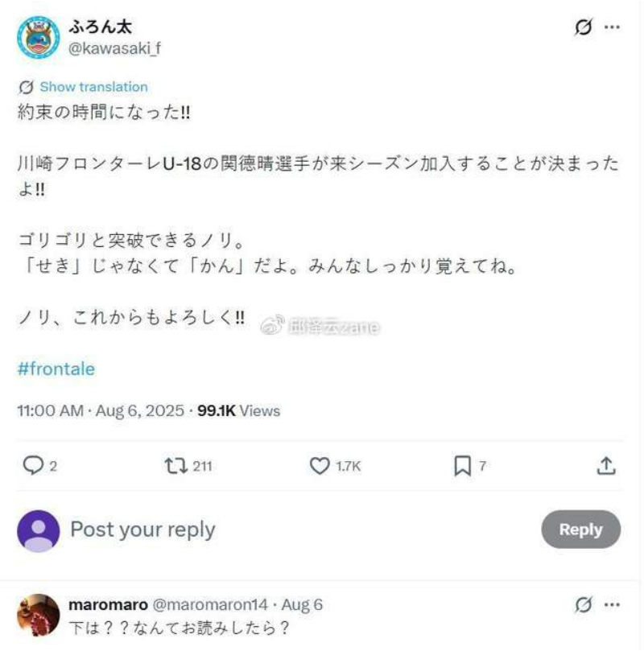Open the #frontale hashtag
The height and width of the screenshot is (651, 644).
coord(56,369)
